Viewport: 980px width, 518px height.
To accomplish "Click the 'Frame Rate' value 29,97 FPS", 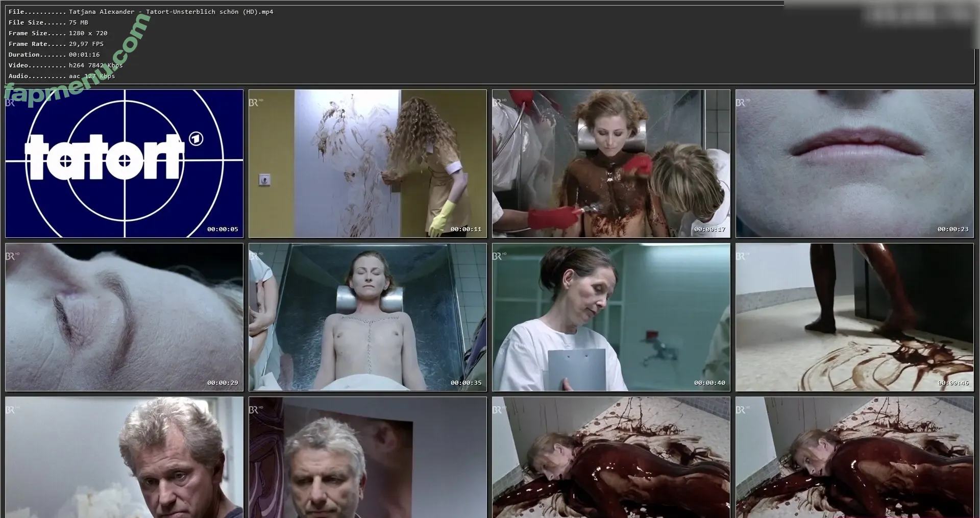I will (x=86, y=44).
